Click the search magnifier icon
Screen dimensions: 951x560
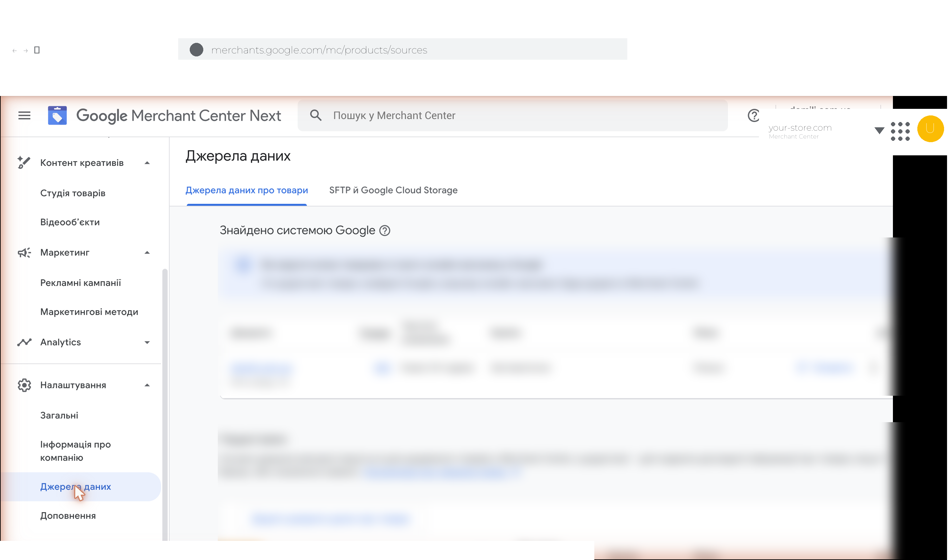(x=315, y=115)
